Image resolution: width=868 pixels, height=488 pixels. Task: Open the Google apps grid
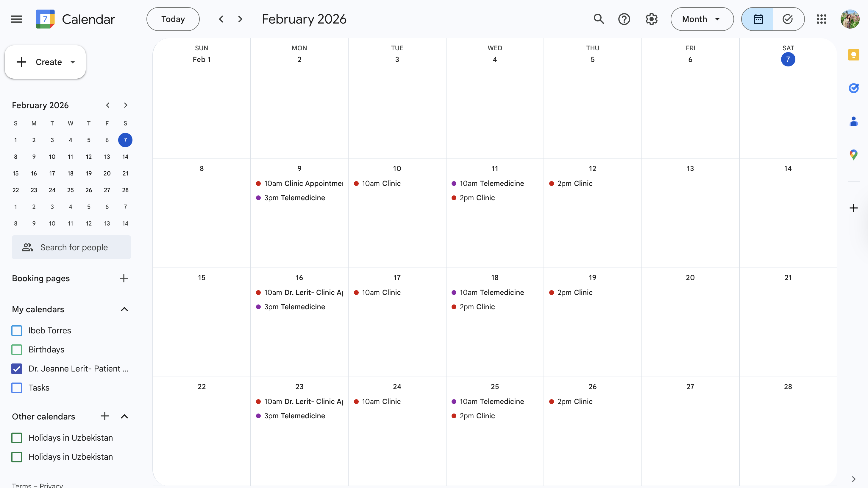tap(821, 19)
